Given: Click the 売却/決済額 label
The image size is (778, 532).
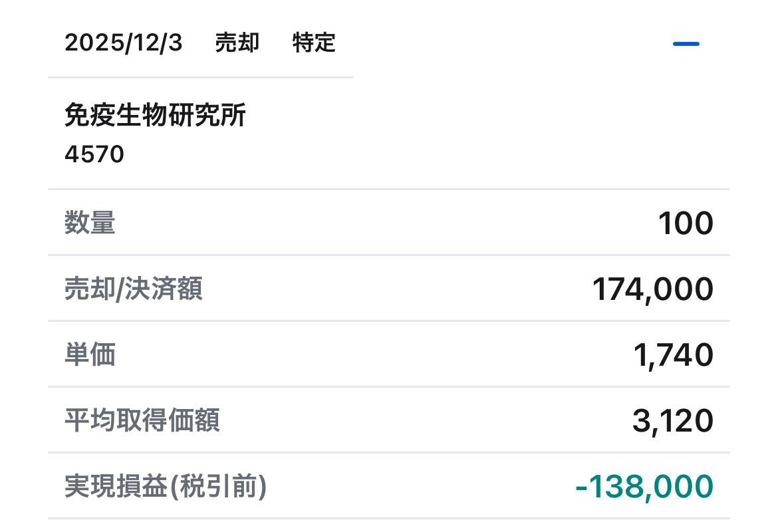Looking at the screenshot, I should [133, 289].
